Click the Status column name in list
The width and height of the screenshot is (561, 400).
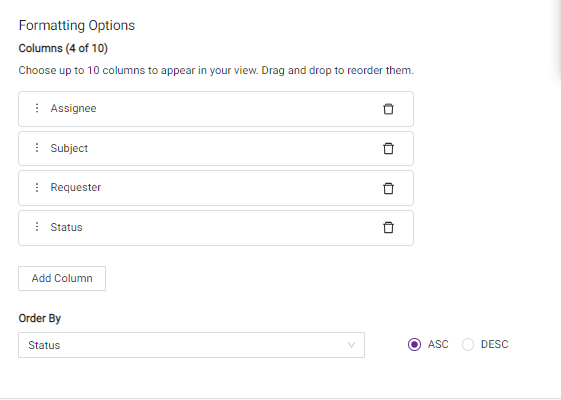click(66, 227)
